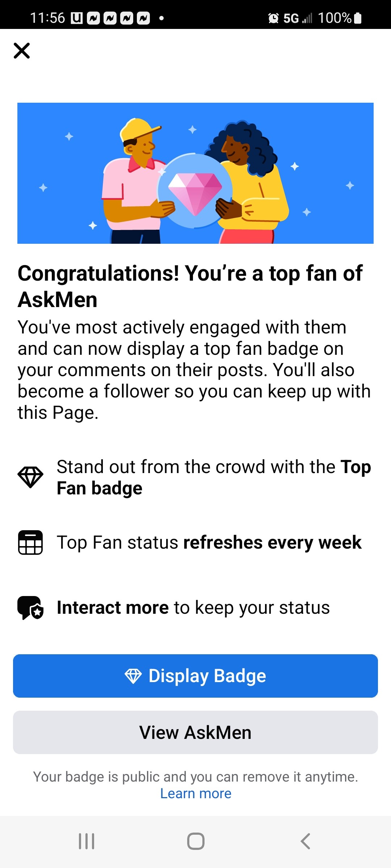Tap the Congratulations top fan heading
The height and width of the screenshot is (868, 391).
pyautogui.click(x=190, y=286)
